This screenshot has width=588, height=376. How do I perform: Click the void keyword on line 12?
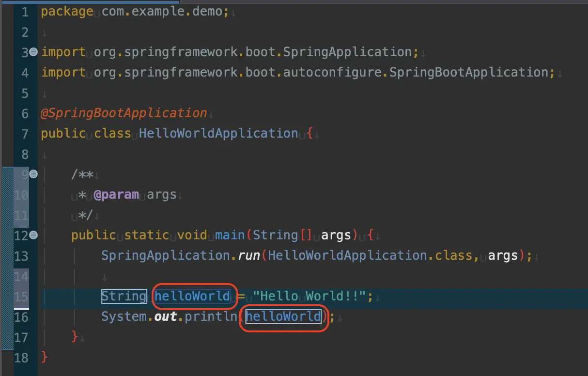pyautogui.click(x=192, y=235)
